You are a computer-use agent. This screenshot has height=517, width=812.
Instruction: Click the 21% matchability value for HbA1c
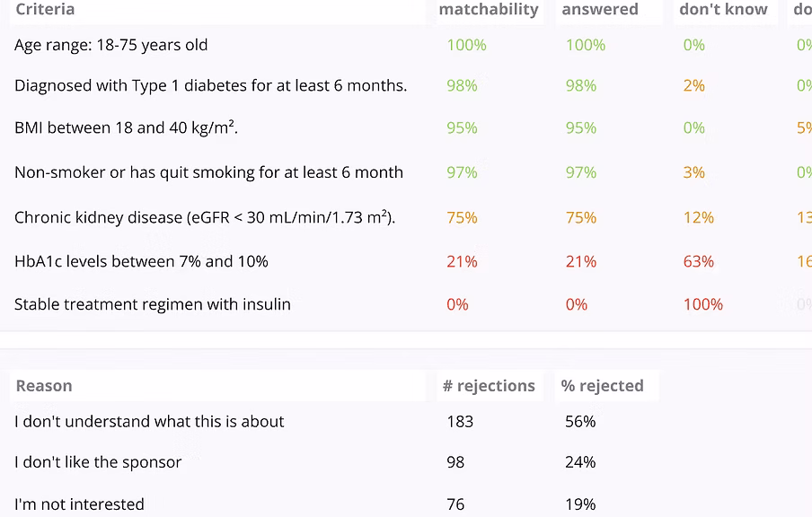462,261
